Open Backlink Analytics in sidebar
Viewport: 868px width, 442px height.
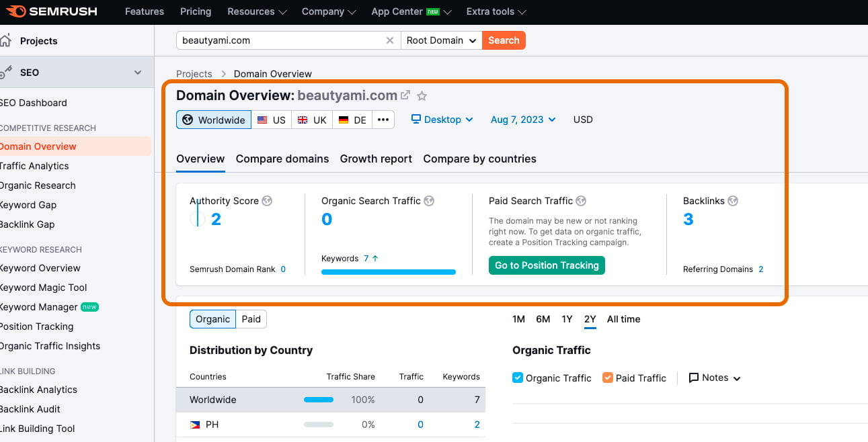(x=38, y=390)
